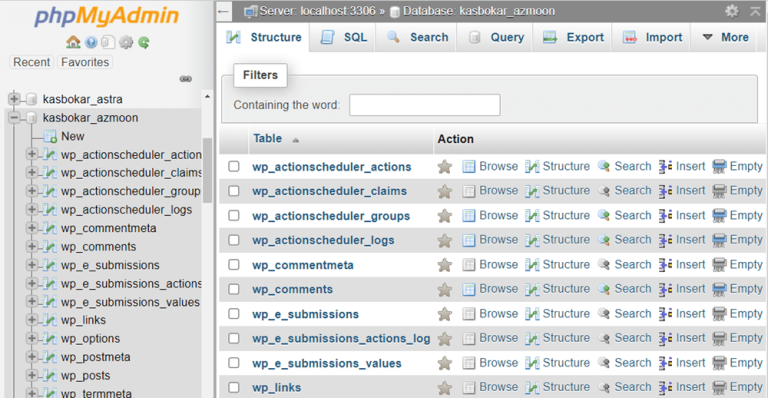The width and height of the screenshot is (768, 398).
Task: Expand wp_comments in navigation tree
Action: coord(31,246)
